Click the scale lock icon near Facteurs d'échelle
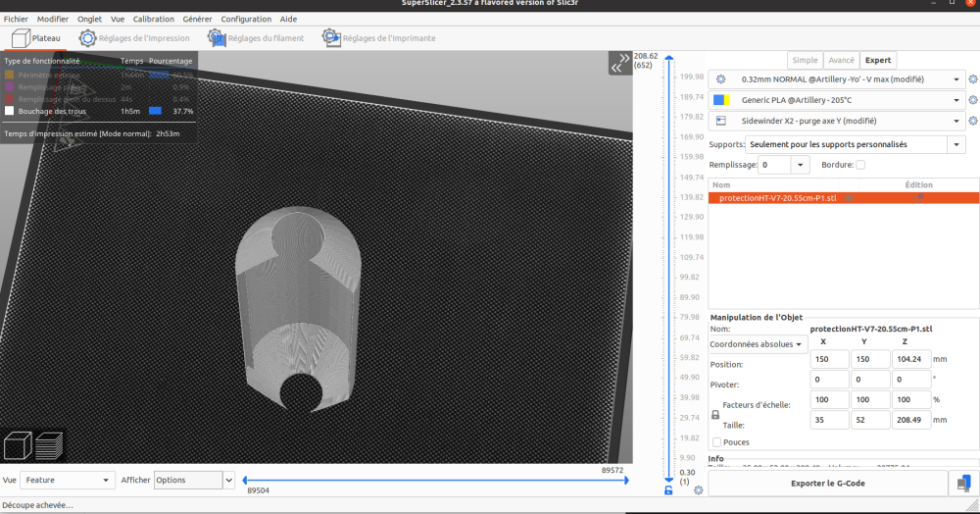The image size is (980, 514). [715, 415]
